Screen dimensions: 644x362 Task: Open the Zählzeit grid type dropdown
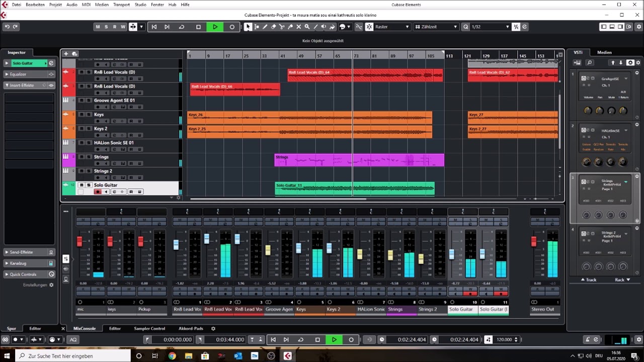click(x=436, y=27)
